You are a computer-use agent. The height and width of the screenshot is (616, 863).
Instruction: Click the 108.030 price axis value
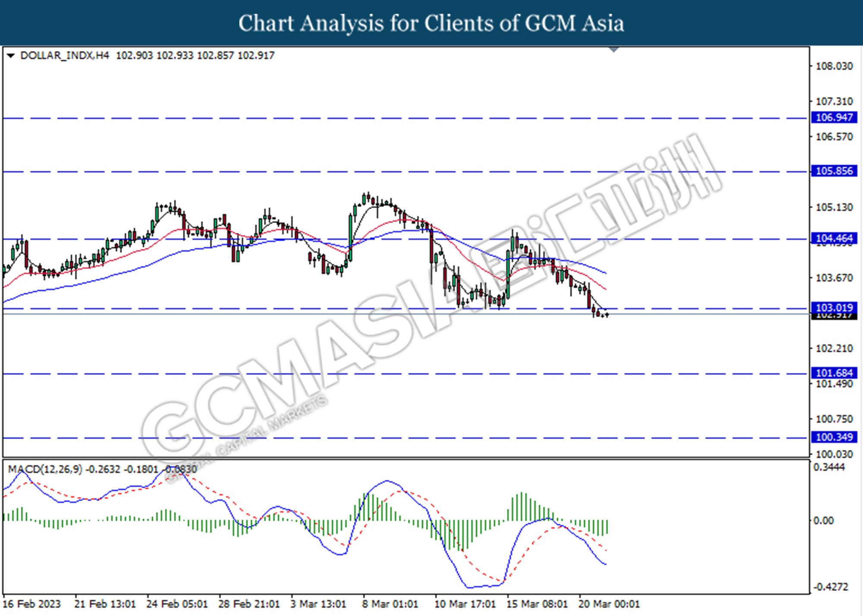point(834,66)
